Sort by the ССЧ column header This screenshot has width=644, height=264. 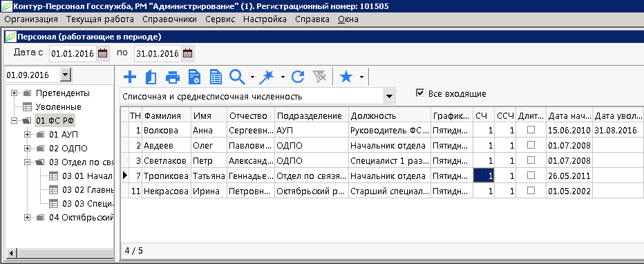point(505,115)
